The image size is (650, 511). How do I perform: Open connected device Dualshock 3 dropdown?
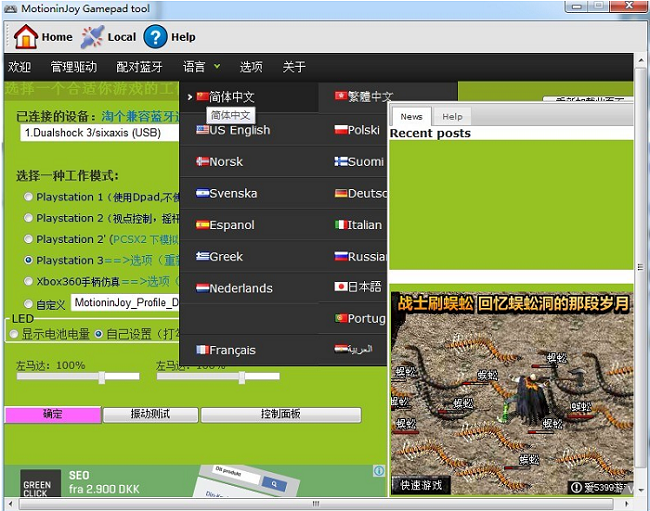pyautogui.click(x=99, y=133)
